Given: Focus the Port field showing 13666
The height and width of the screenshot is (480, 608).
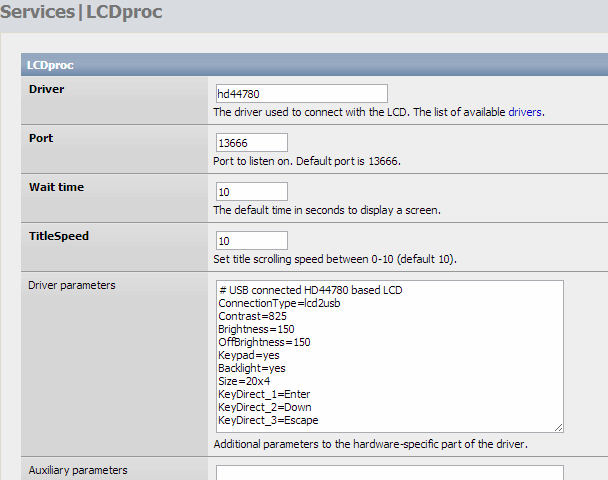Looking at the screenshot, I should point(252,143).
